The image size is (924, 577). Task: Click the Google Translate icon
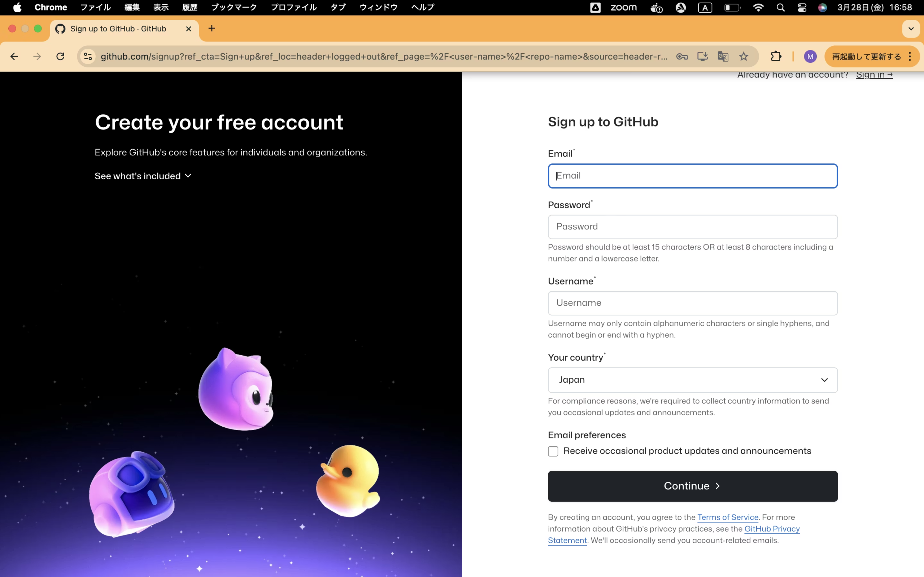click(x=723, y=57)
